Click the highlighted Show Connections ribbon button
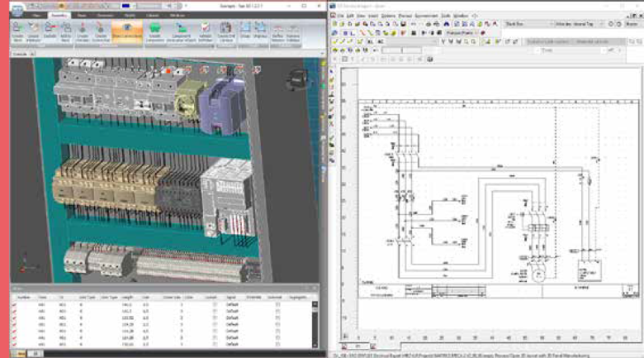 [127, 31]
